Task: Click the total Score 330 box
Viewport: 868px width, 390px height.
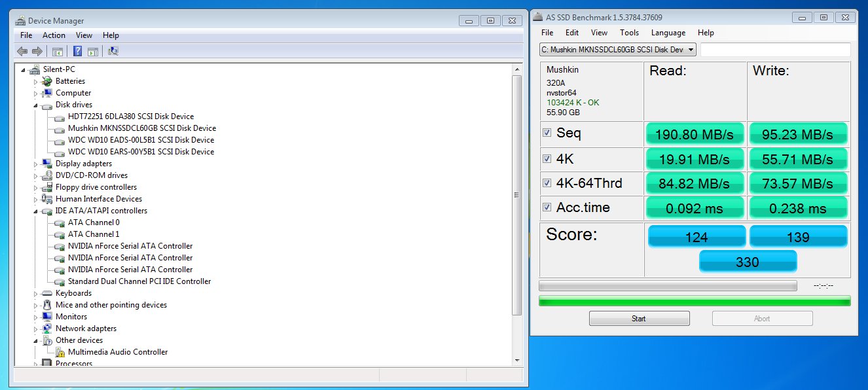Action: pos(748,262)
